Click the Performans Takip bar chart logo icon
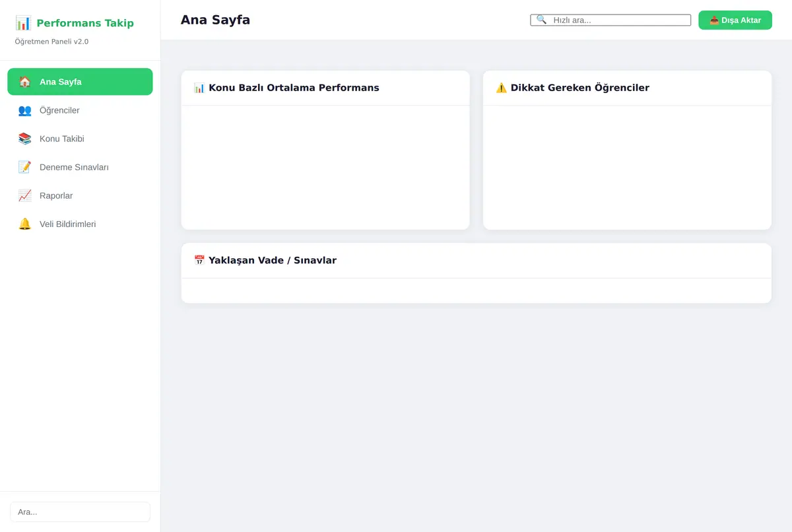 [x=23, y=23]
